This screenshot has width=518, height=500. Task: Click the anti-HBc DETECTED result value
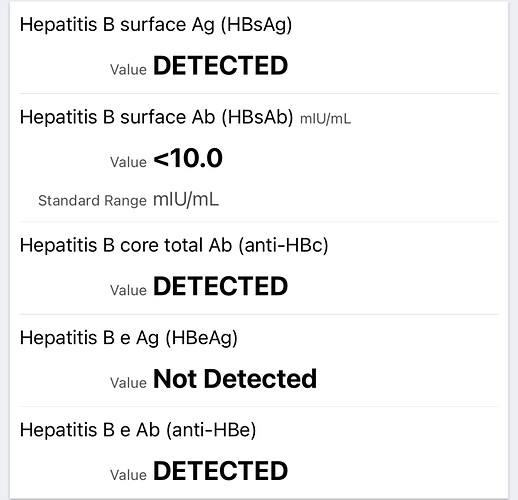(220, 286)
